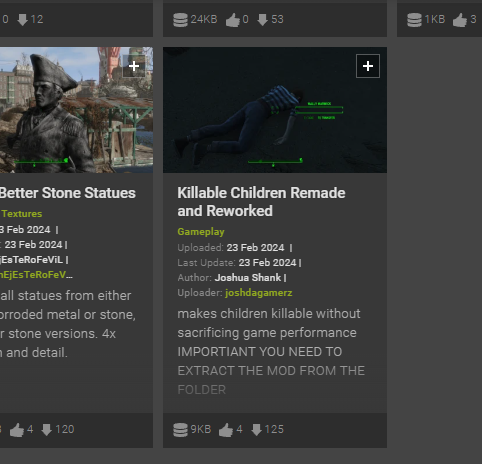This screenshot has width=482, height=464.
Task: Click the Better Stone Statues description text
Action: (x=68, y=324)
